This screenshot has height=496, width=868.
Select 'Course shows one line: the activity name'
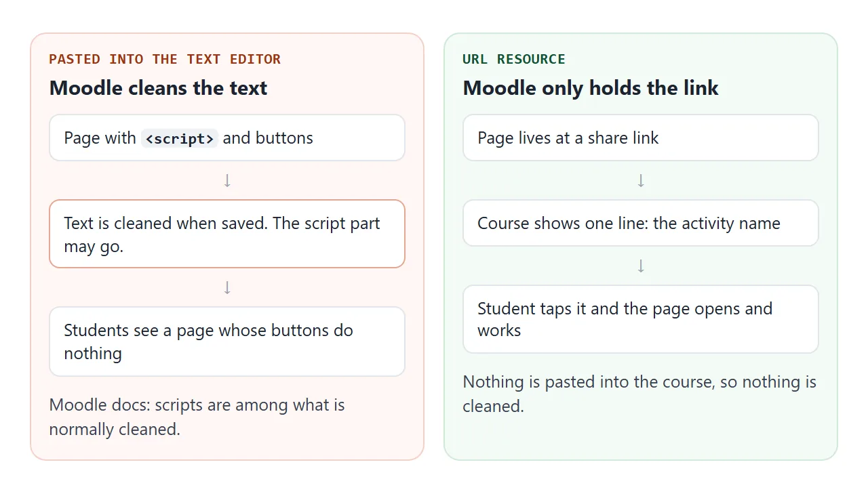coord(641,223)
